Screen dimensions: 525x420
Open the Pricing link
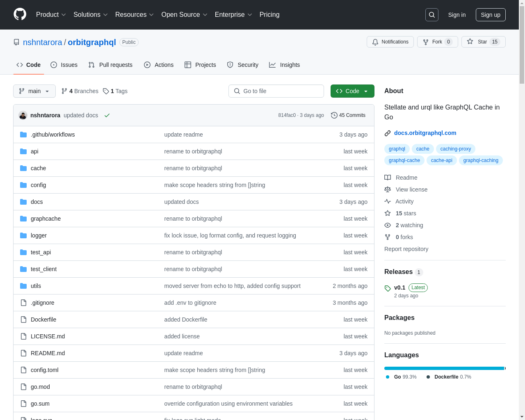tap(269, 15)
